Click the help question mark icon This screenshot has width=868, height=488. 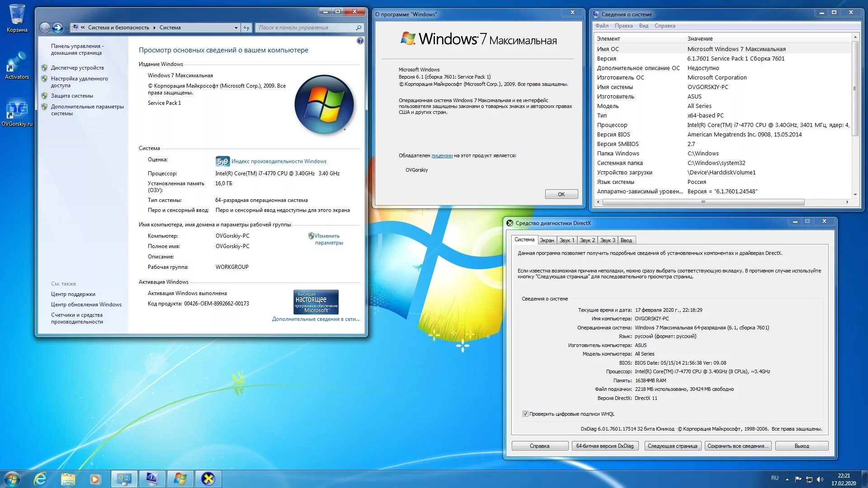(x=360, y=41)
